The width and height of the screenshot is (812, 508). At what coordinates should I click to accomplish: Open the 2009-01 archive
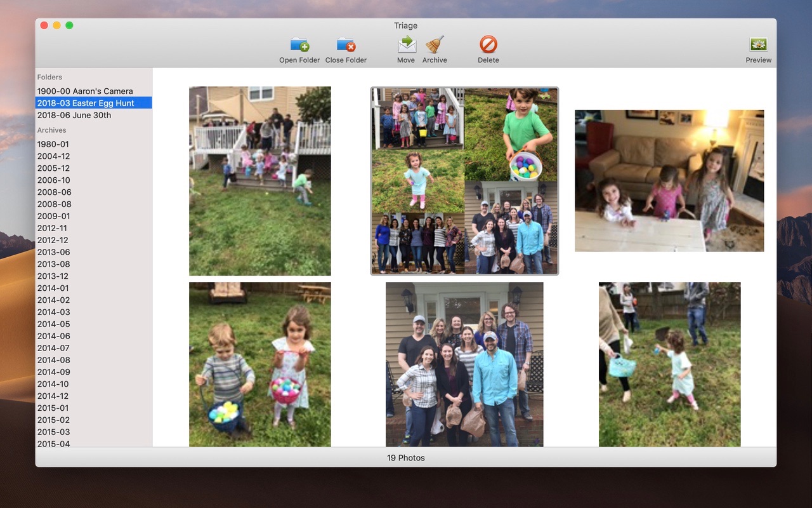[x=94, y=216]
